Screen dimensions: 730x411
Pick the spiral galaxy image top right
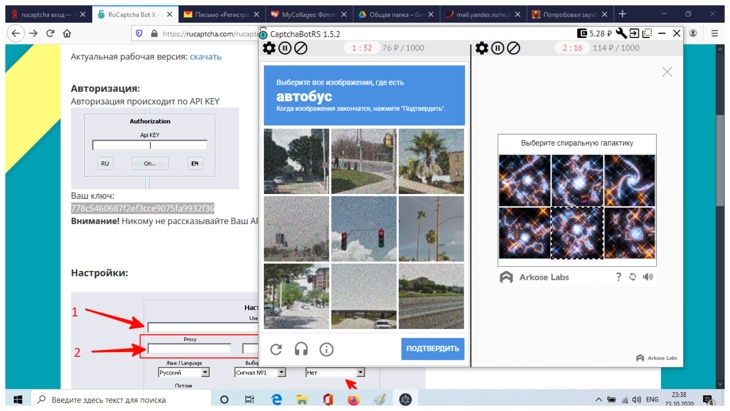629,181
